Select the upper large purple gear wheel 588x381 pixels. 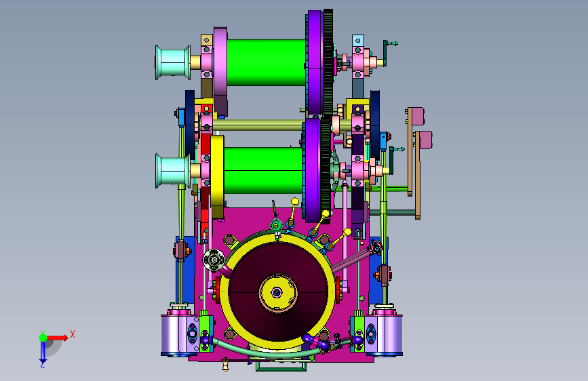point(315,62)
